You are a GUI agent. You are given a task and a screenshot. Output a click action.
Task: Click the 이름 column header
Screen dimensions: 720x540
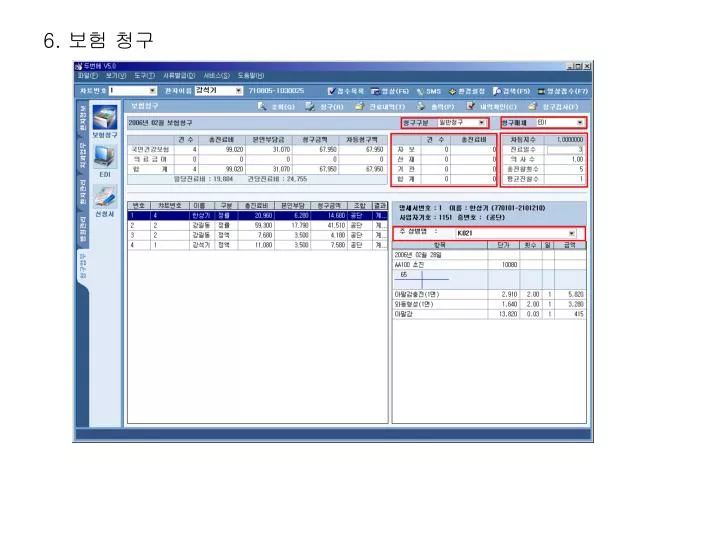coord(200,206)
